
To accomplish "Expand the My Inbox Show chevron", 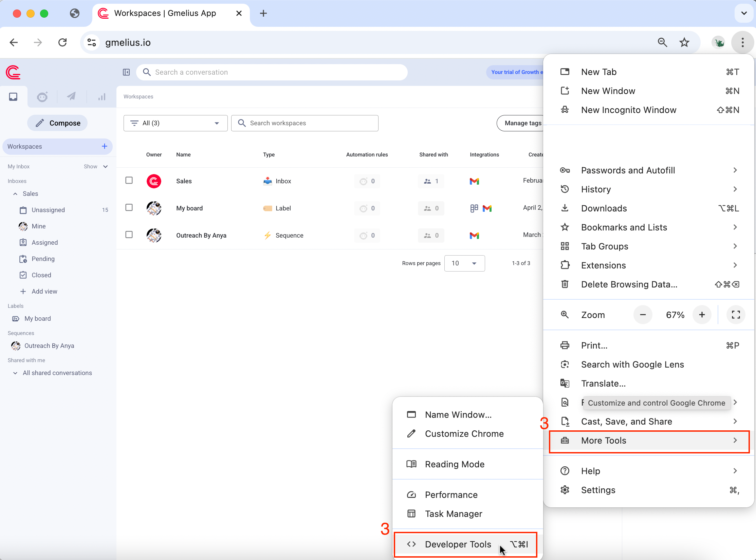I will [106, 167].
